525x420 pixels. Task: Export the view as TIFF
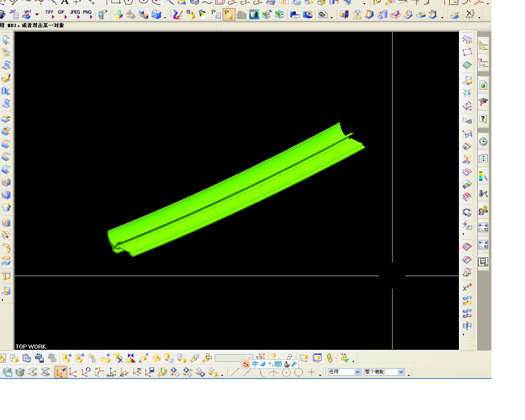coord(50,14)
